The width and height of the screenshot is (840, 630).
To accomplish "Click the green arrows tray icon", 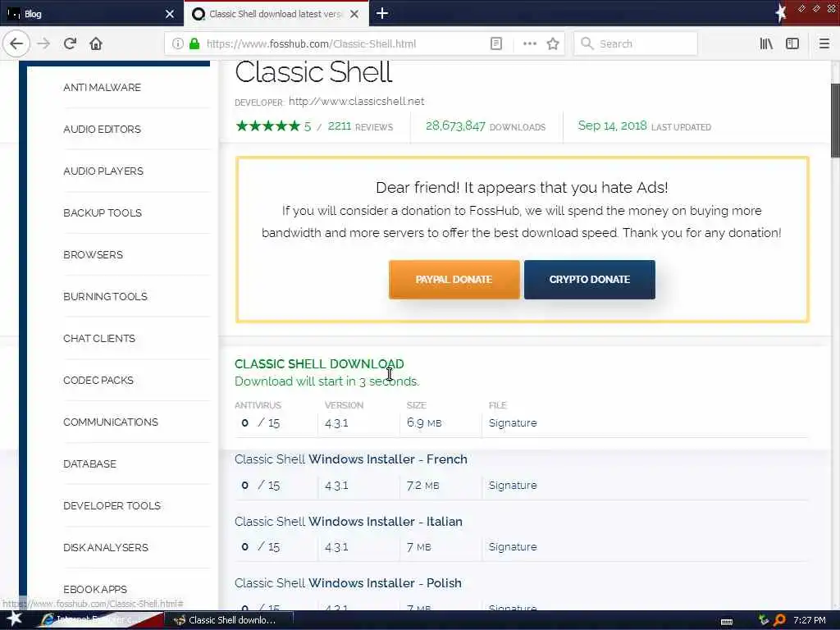I will pyautogui.click(x=764, y=620).
